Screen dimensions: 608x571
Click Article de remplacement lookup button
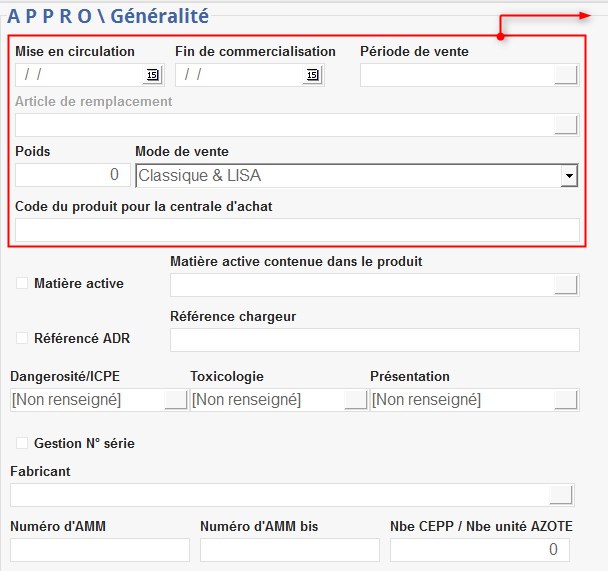click(x=566, y=125)
